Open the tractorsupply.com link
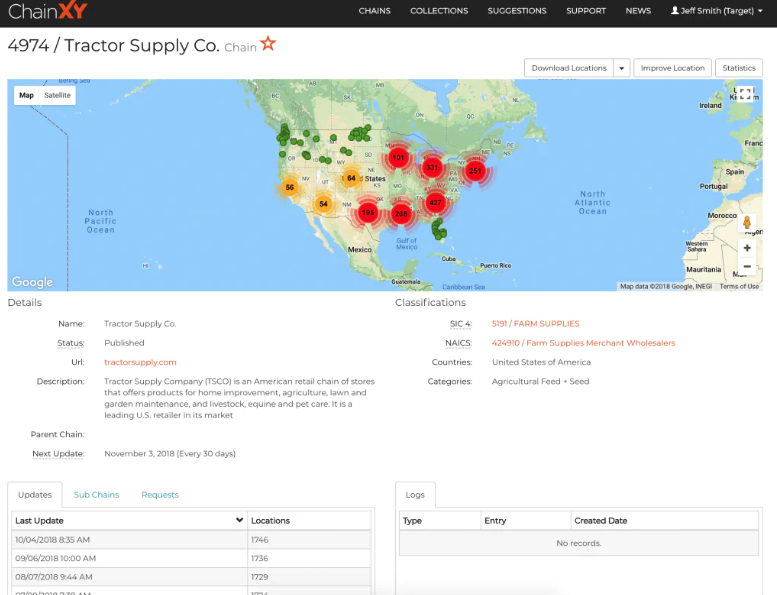The image size is (777, 595). [140, 362]
